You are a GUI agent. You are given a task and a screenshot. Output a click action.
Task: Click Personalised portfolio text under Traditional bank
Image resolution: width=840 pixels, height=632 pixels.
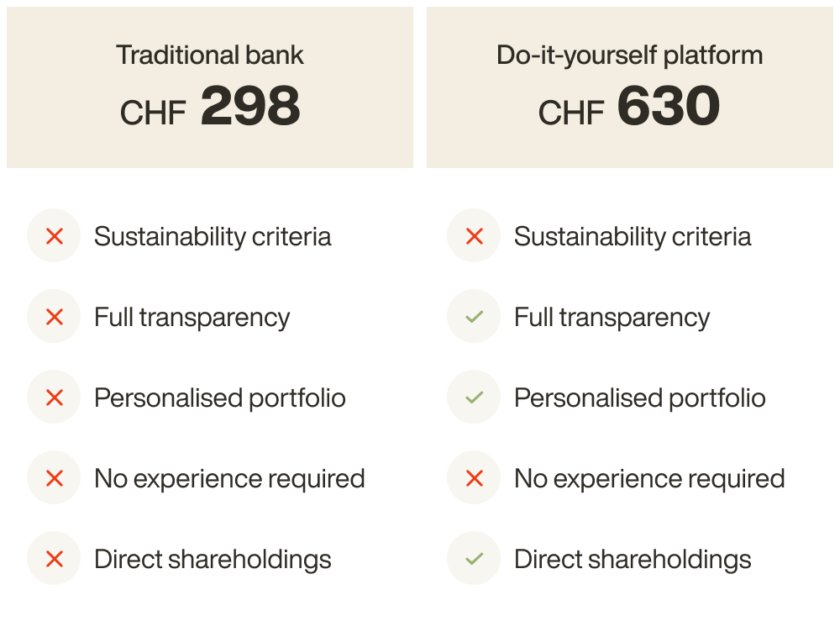point(219,398)
